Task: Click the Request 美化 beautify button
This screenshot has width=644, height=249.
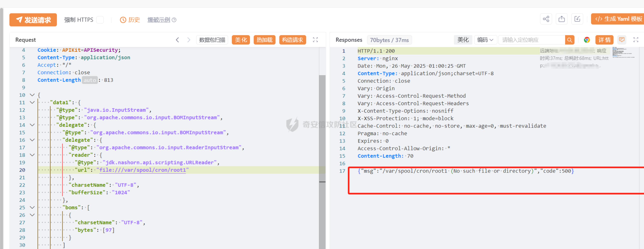Action: 241,40
